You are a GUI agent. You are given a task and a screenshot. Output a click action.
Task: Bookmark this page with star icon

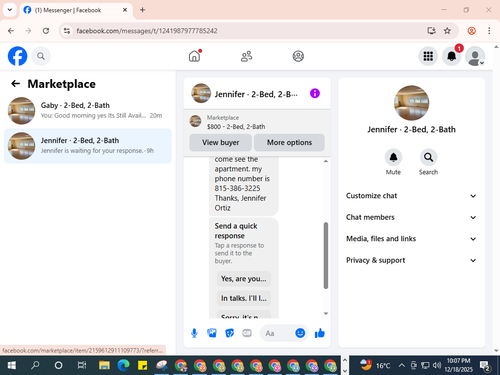click(x=447, y=31)
